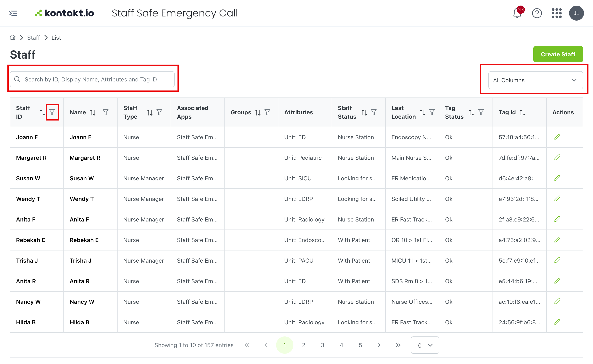This screenshot has width=593, height=364.
Task: Go to home via breadcrumb house icon
Action: point(13,38)
